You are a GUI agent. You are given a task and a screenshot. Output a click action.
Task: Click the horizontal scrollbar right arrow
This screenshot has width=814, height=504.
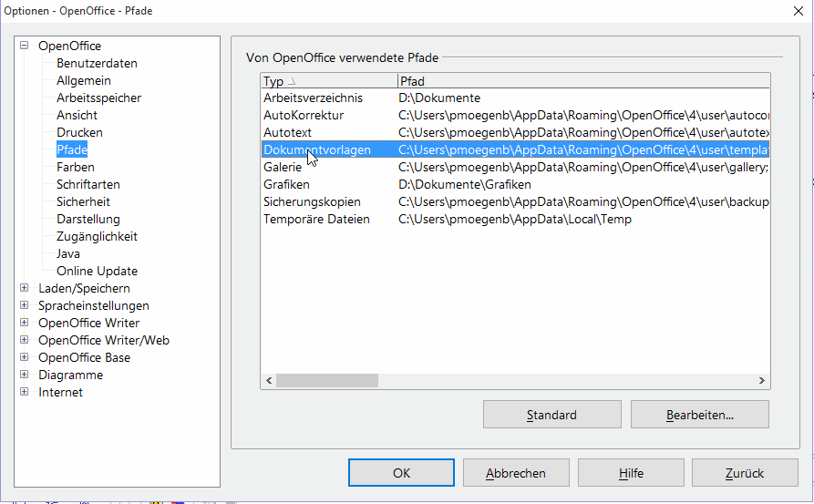[x=763, y=381]
